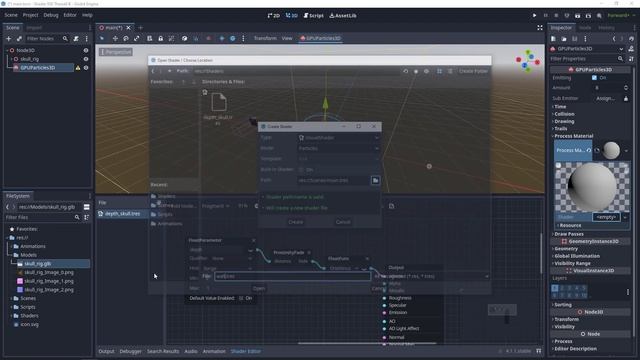Viewport: 640px width, 360px height.
Task: Open the Inspector object history icon
Action: tap(631, 39)
